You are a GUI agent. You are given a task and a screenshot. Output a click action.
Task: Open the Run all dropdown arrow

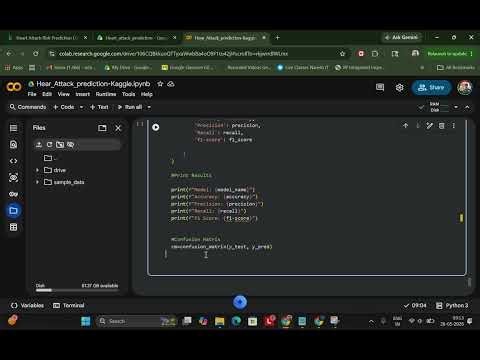[x=149, y=107]
